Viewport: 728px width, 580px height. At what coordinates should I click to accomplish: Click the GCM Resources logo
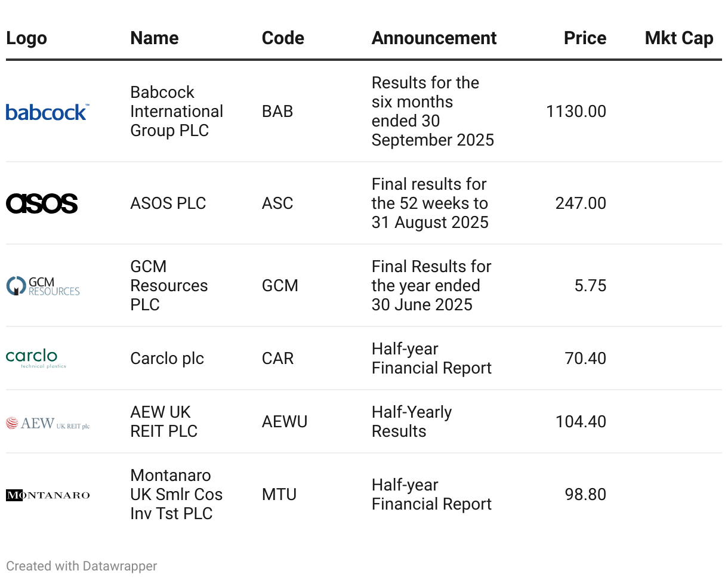click(43, 286)
